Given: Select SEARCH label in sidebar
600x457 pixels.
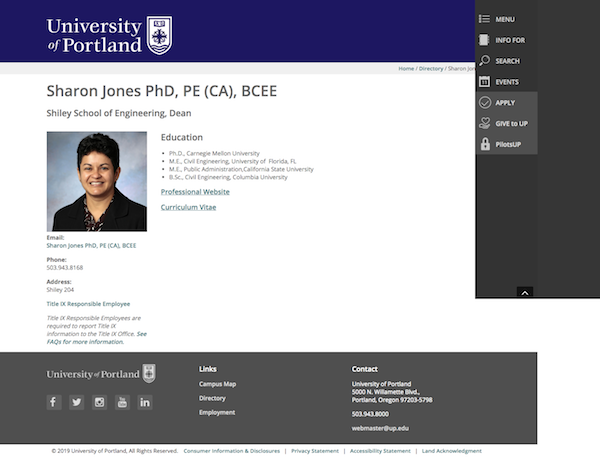Looking at the screenshot, I should [507, 61].
